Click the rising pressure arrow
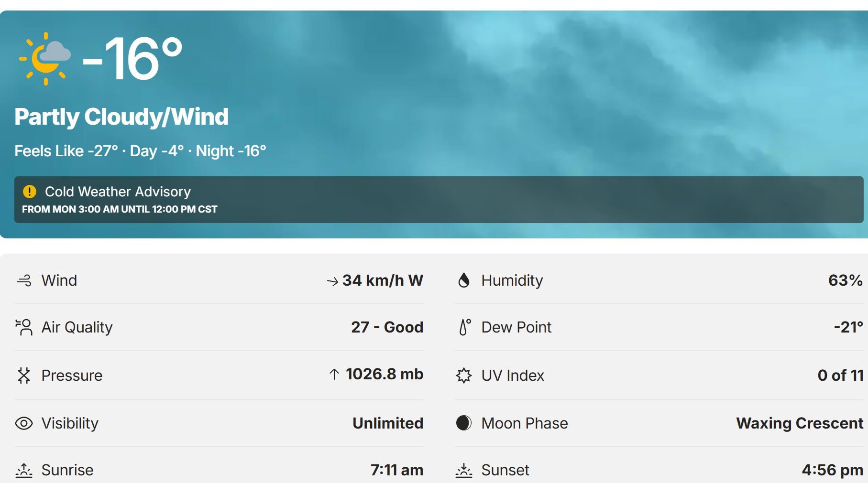Image resolution: width=868 pixels, height=483 pixels. (x=334, y=374)
